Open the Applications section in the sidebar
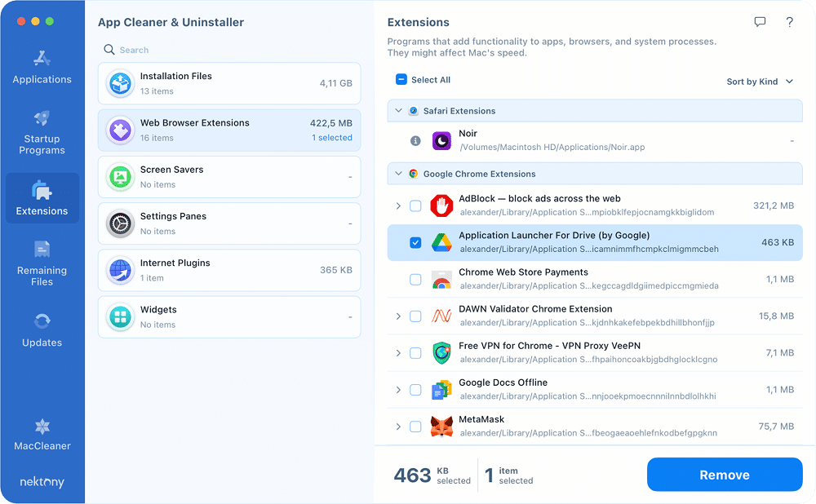816x504 pixels. point(42,68)
